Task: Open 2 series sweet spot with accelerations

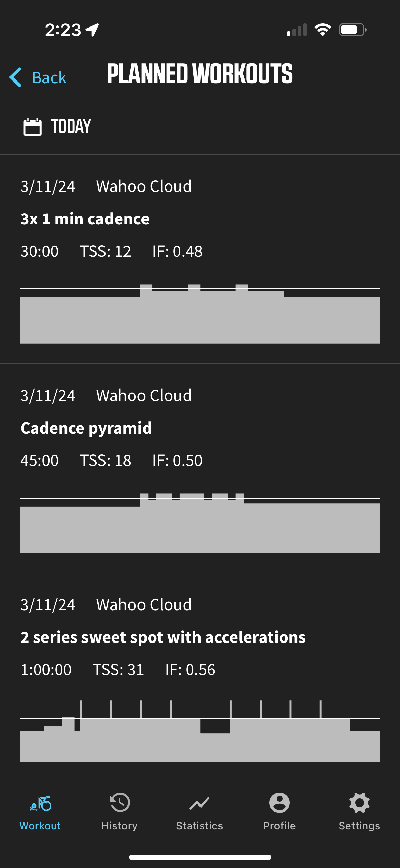Action: coord(163,637)
